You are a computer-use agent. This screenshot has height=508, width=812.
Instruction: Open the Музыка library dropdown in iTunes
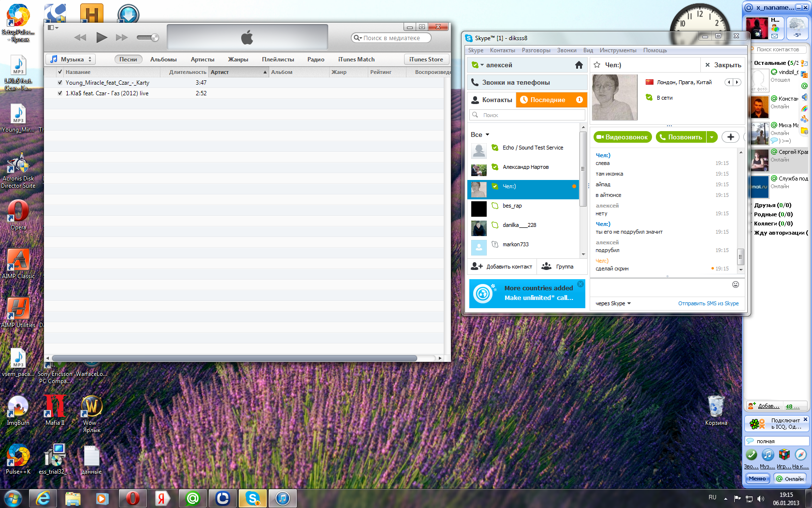point(71,60)
